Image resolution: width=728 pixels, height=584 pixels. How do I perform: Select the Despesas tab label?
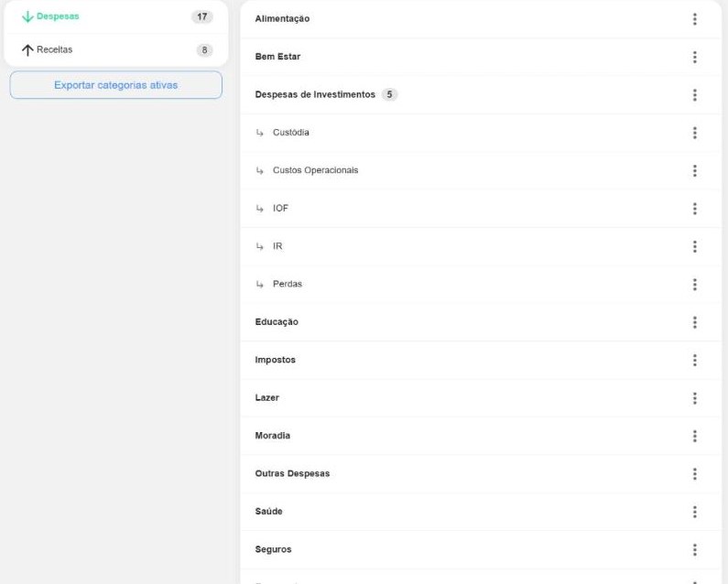pyautogui.click(x=58, y=16)
